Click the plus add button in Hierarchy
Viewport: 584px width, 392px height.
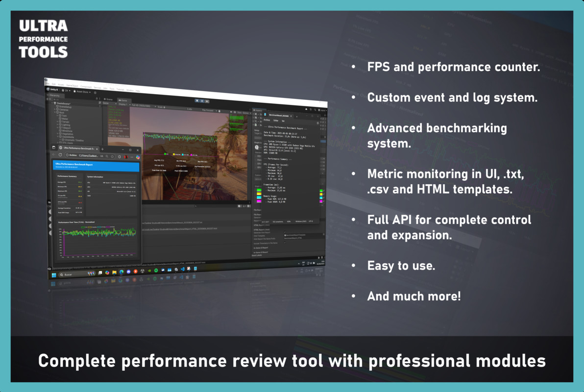[x=48, y=99]
